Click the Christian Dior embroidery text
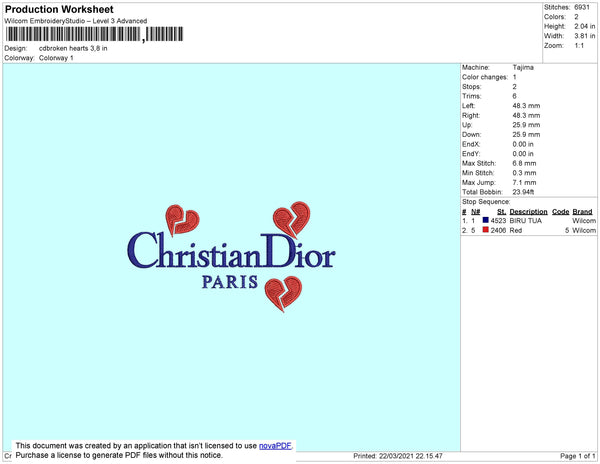This screenshot has width=600, height=464. 231,251
